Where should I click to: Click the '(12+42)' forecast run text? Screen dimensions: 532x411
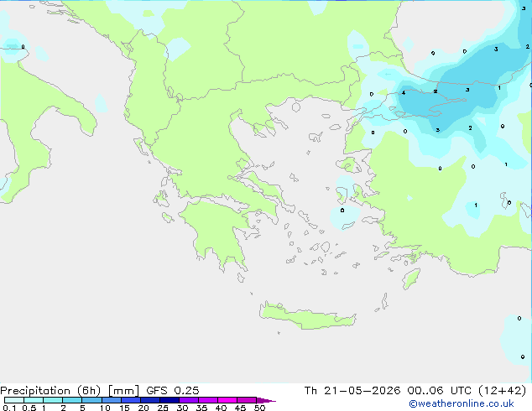(502, 391)
